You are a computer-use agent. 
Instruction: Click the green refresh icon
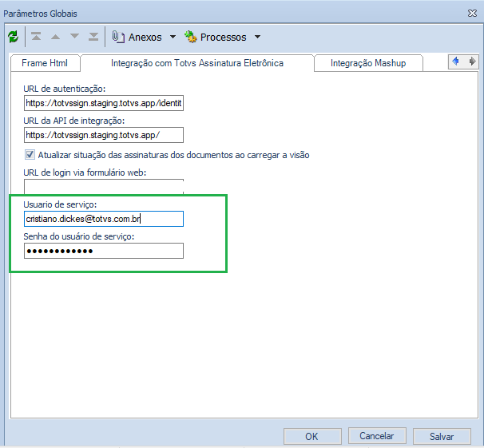[14, 37]
